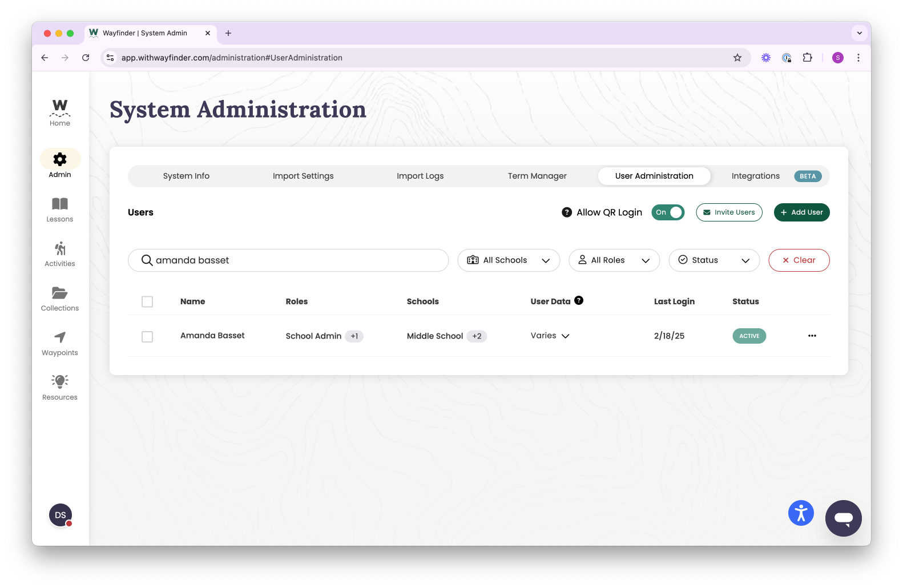Close Wayfinder browser tab
Image resolution: width=903 pixels, height=588 pixels.
click(208, 33)
